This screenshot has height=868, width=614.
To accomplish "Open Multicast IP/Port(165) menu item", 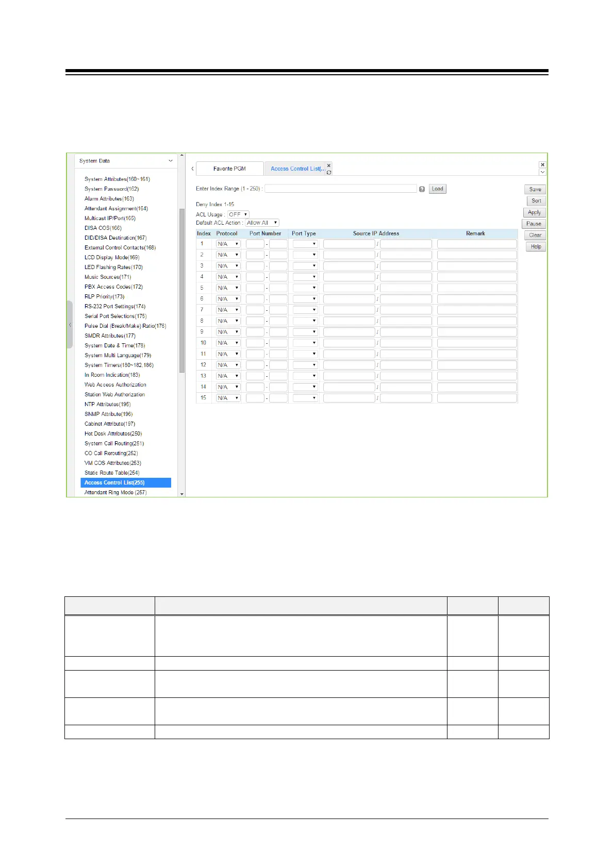I will coord(110,218).
